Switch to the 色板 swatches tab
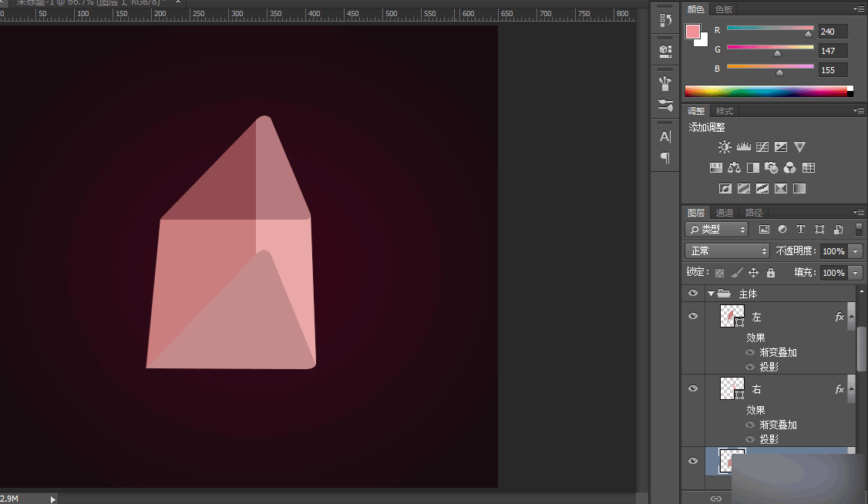 (724, 8)
